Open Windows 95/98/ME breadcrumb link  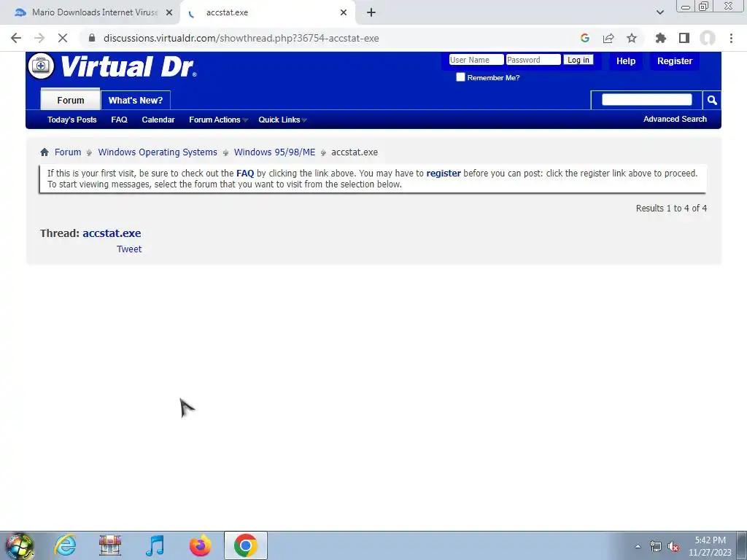click(x=274, y=152)
